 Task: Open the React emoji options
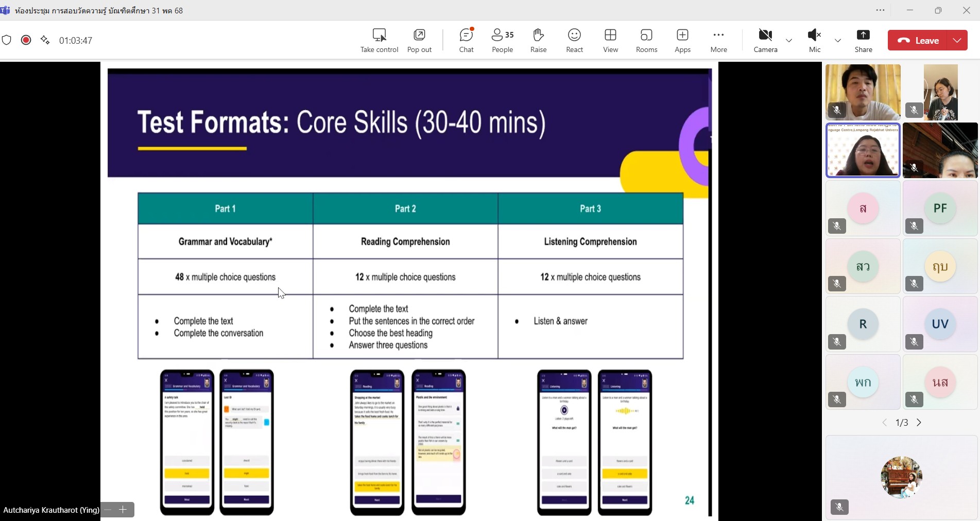(x=574, y=40)
